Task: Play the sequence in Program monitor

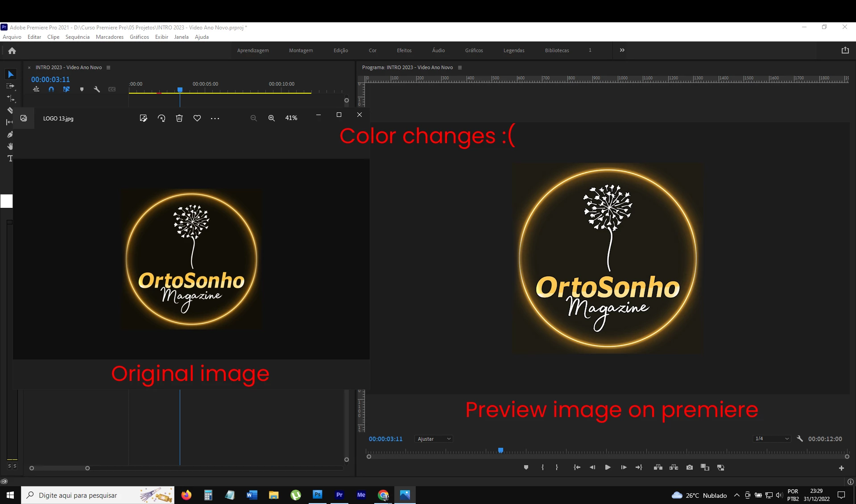Action: [x=608, y=467]
